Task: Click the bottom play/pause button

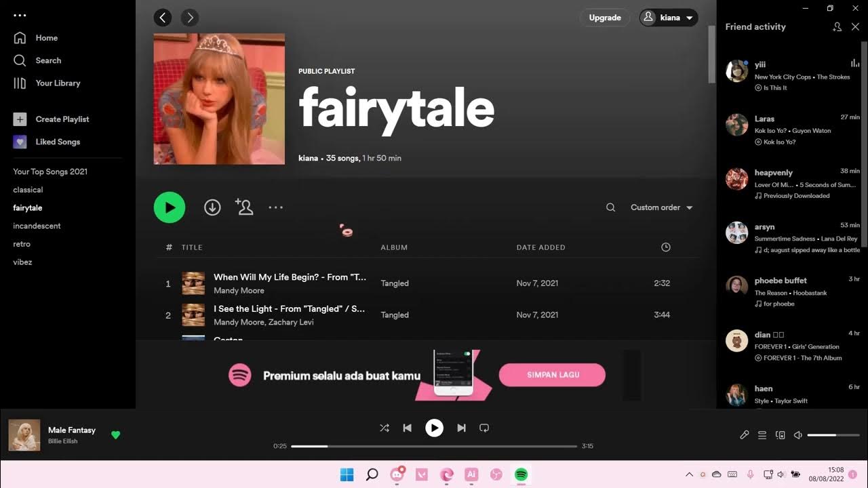Action: (434, 428)
